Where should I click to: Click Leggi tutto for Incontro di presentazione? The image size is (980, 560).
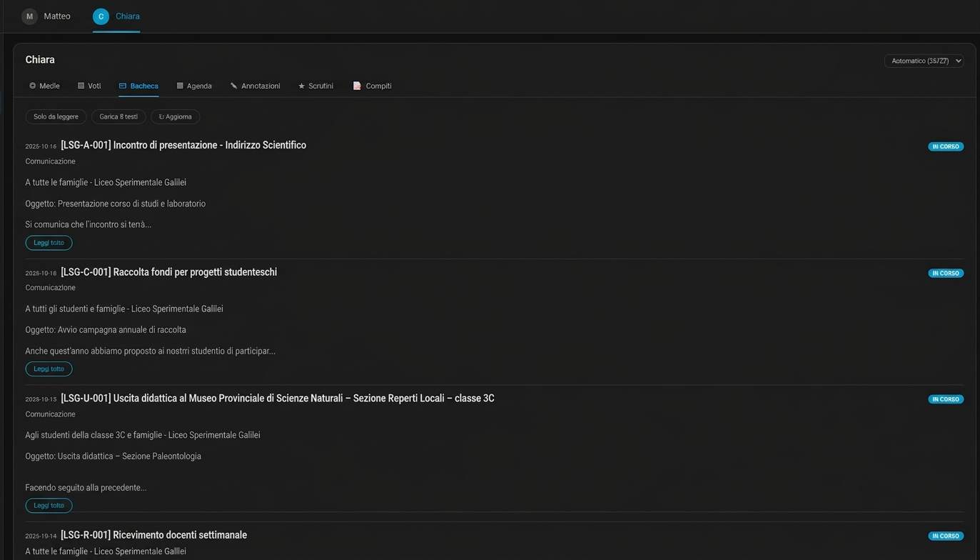[x=49, y=243]
